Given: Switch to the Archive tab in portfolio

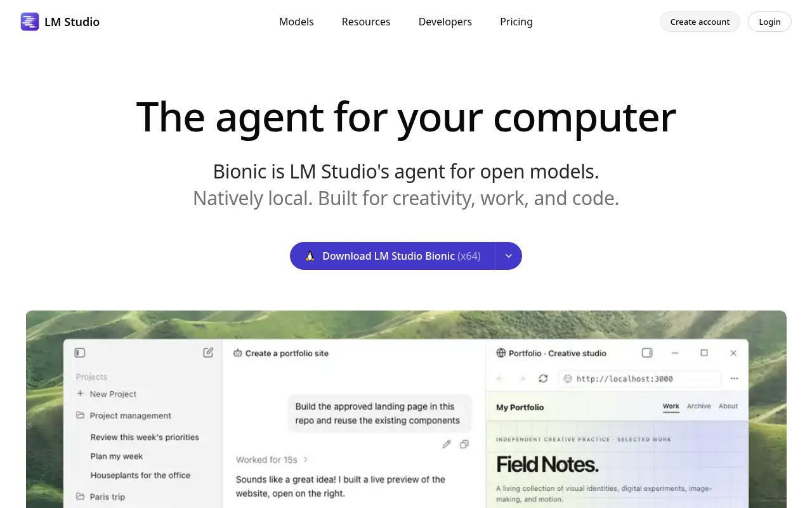Looking at the screenshot, I should 699,406.
